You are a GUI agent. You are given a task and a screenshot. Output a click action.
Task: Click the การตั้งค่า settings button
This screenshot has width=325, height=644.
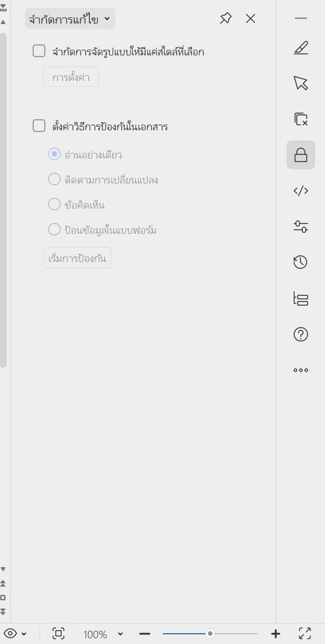point(71,77)
